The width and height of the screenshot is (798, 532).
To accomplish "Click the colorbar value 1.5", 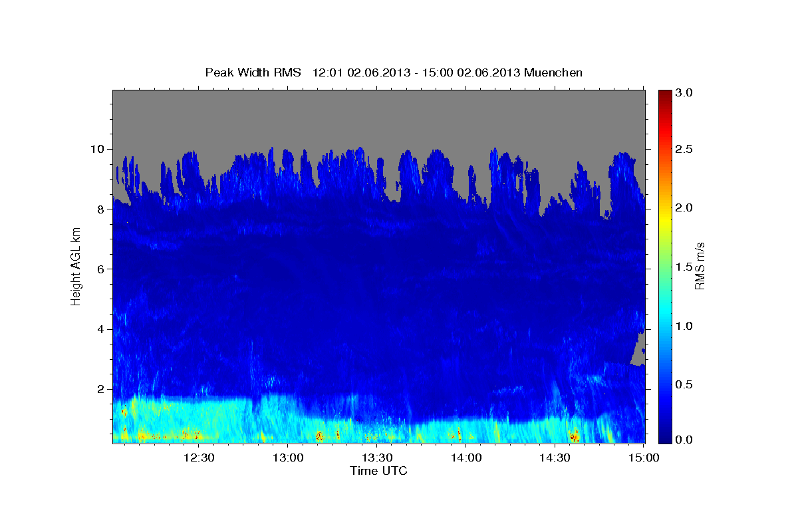I will [x=685, y=267].
